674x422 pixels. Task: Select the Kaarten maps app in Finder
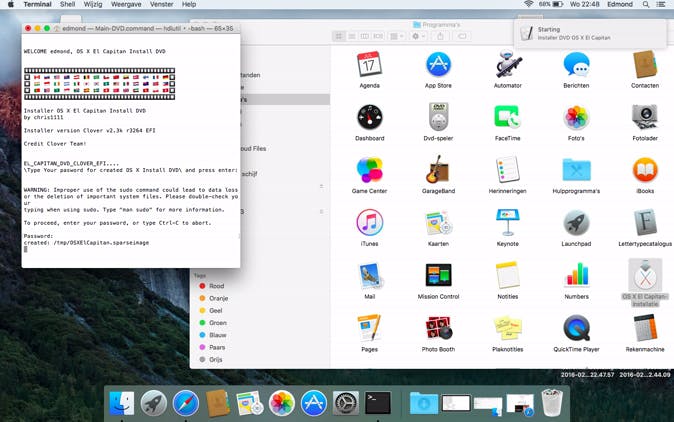click(x=438, y=223)
